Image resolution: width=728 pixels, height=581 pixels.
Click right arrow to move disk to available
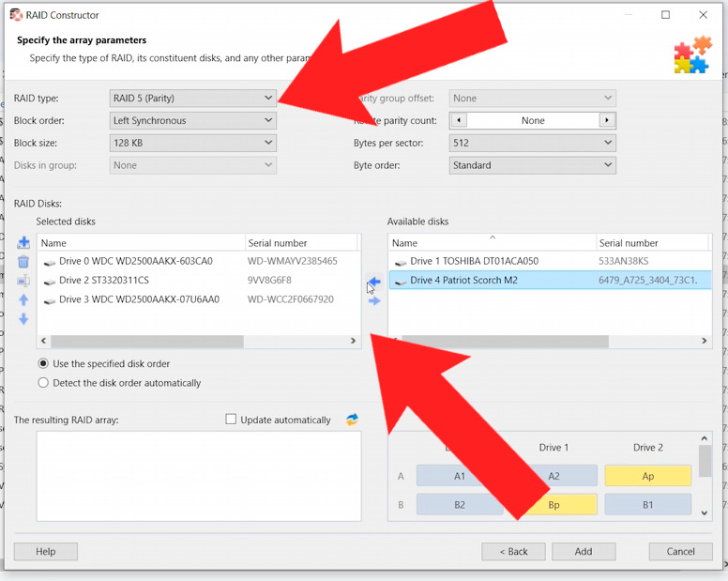click(x=374, y=301)
